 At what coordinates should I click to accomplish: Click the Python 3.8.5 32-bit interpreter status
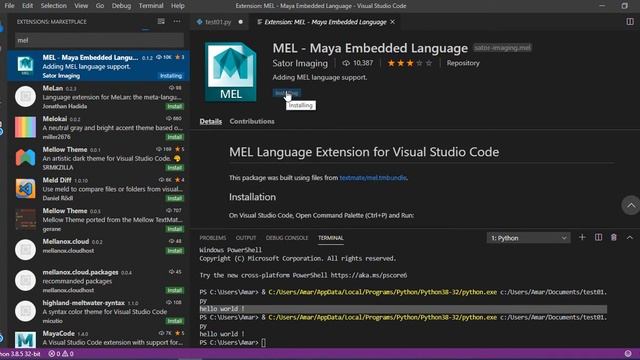click(x=20, y=354)
